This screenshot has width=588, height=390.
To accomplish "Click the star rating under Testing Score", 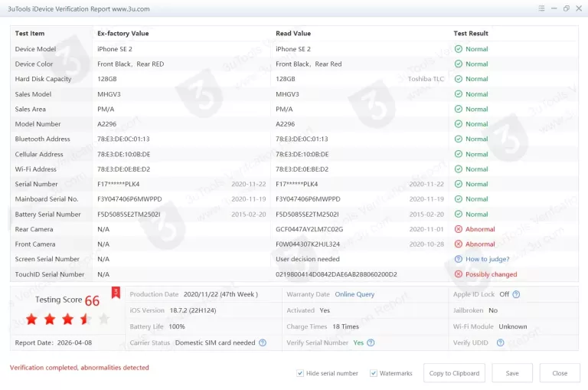I will click(67, 319).
